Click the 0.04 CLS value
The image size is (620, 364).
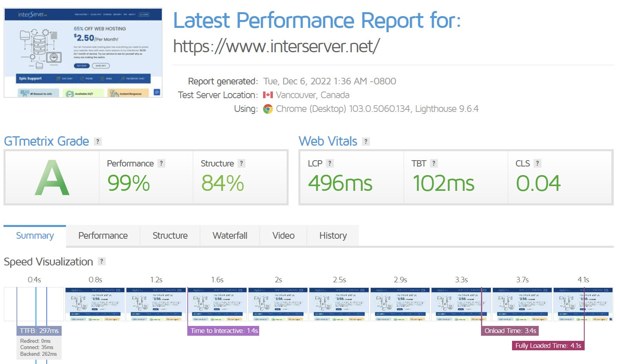coord(538,183)
